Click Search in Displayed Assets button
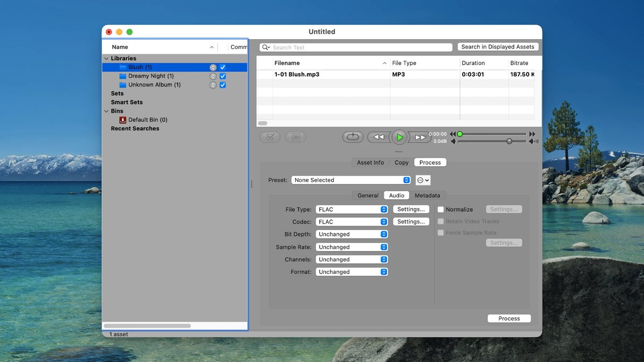Viewport: 644px width, 362px height. click(x=497, y=47)
